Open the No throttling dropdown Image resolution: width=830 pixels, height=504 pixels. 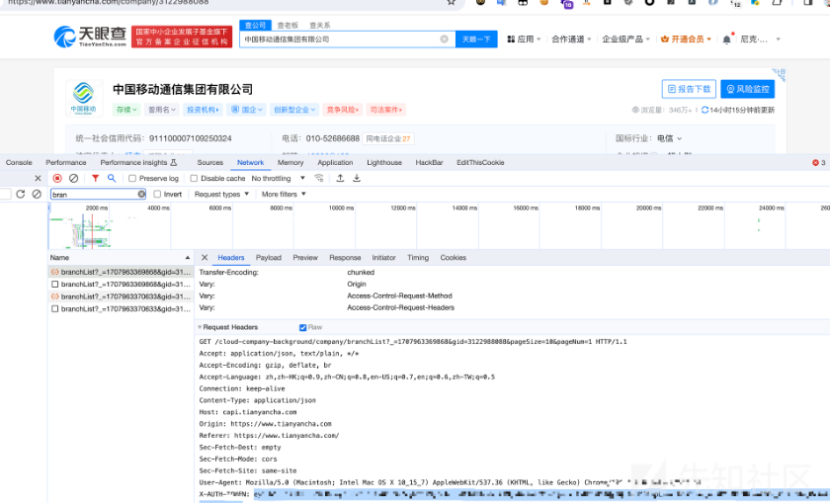[278, 179]
